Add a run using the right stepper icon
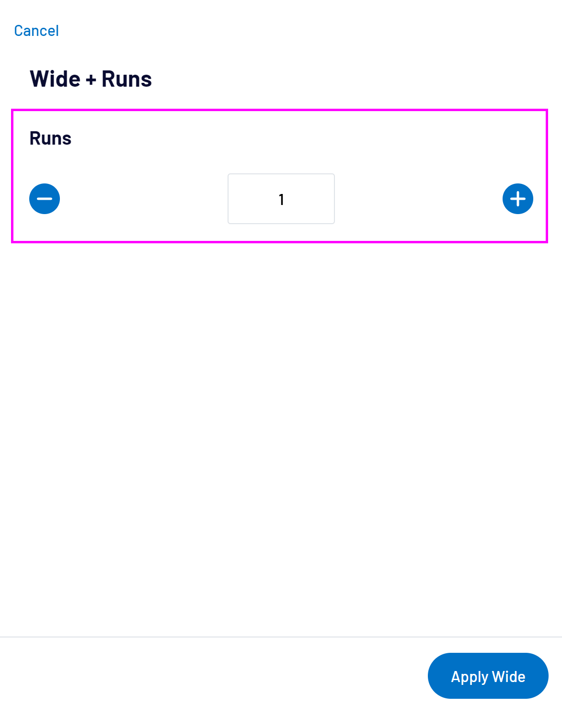Image resolution: width=562 pixels, height=728 pixels. 517,199
